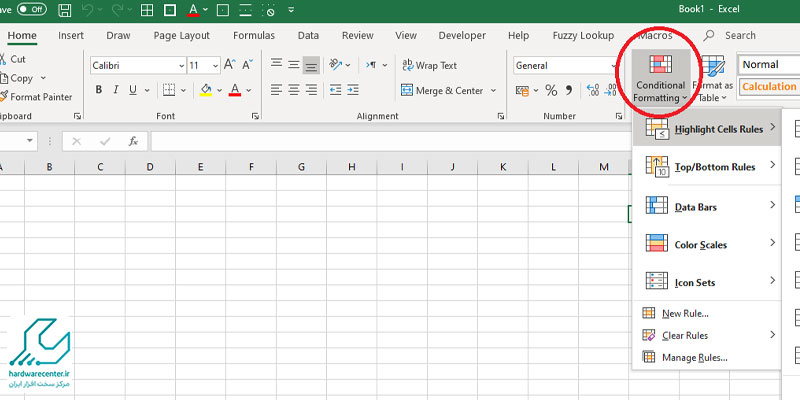Screen dimensions: 800x400
Task: Open Color Scales submenu
Action: [707, 243]
